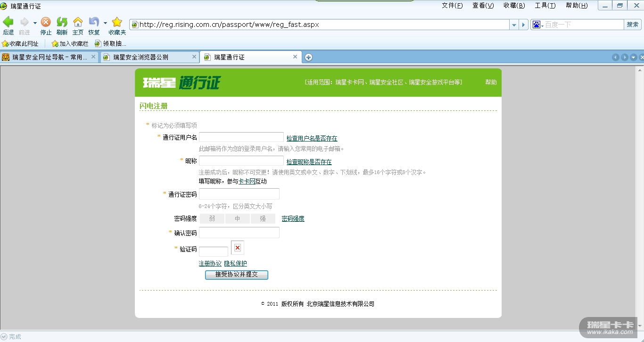Open the 注册协议 link

pyautogui.click(x=210, y=263)
